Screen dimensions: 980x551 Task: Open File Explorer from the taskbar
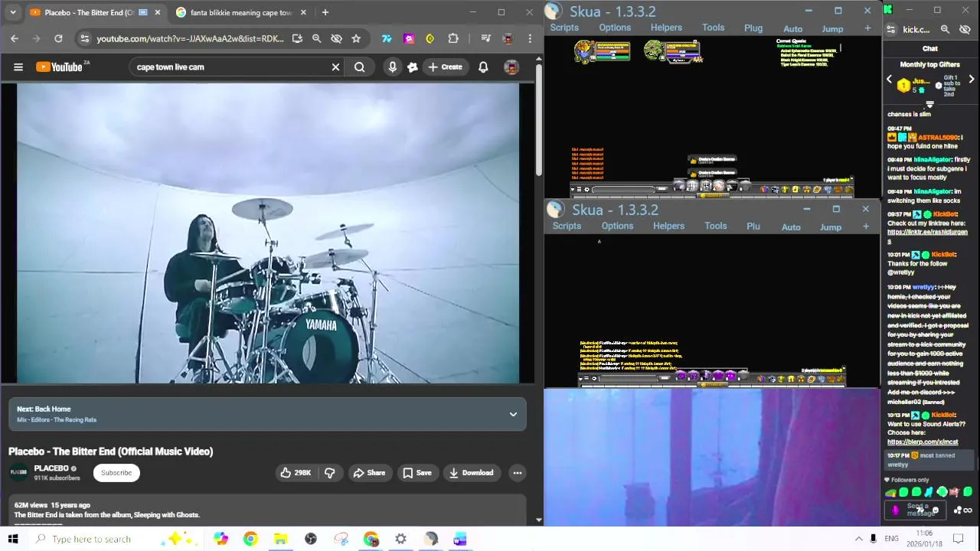[280, 539]
